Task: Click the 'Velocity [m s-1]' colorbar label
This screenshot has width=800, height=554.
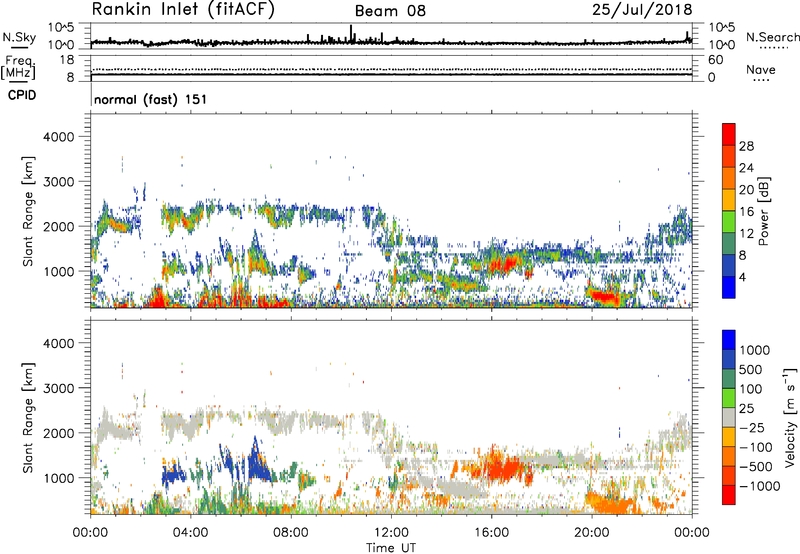Action: point(790,417)
